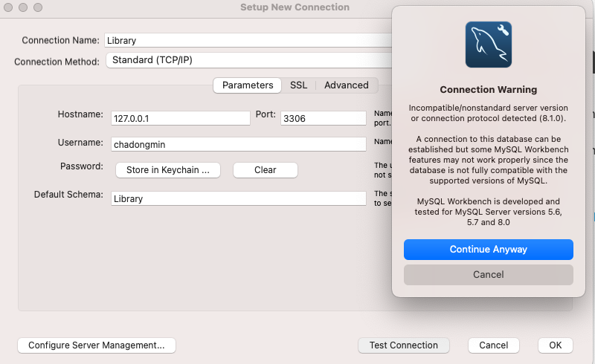595x364 pixels.
Task: Switch to the Parameters tab
Action: pyautogui.click(x=248, y=85)
